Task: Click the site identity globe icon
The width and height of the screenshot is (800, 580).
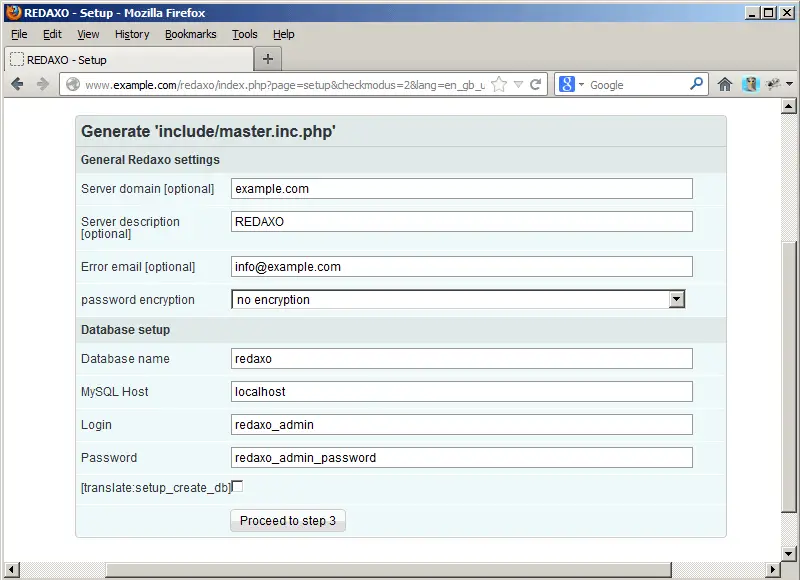Action: click(x=73, y=84)
